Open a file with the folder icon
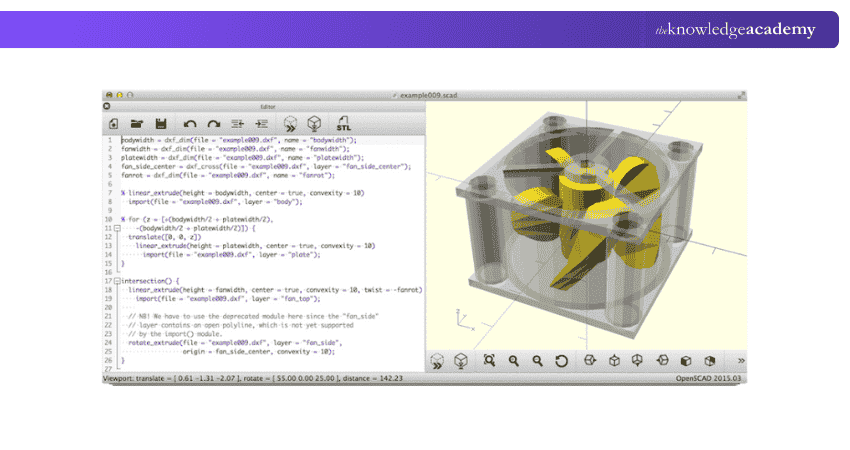 137,123
